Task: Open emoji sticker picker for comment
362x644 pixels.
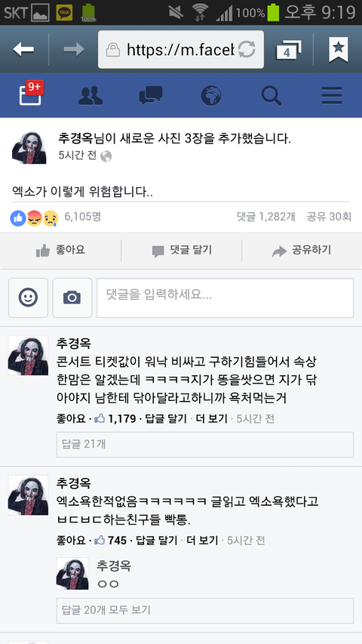Action: 29,297
